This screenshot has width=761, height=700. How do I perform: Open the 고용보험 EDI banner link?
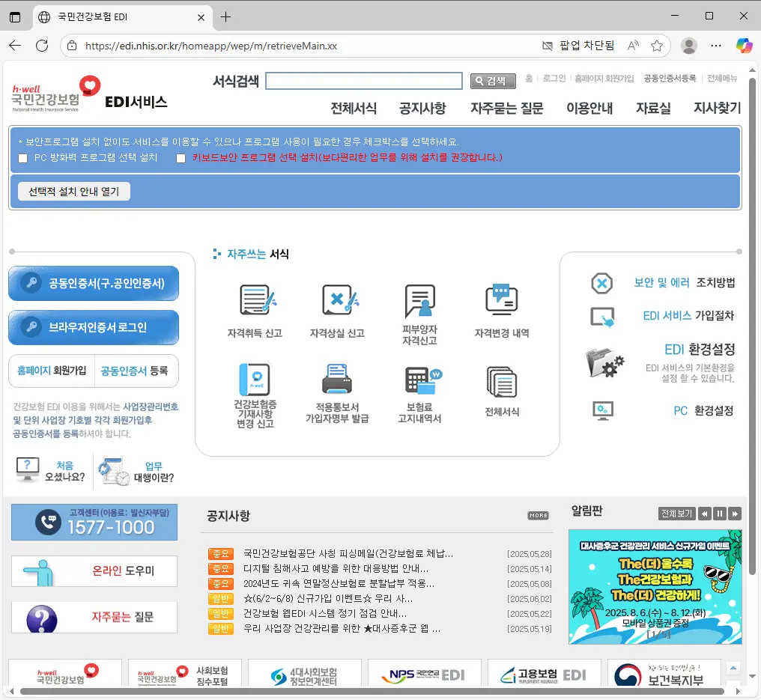544,675
